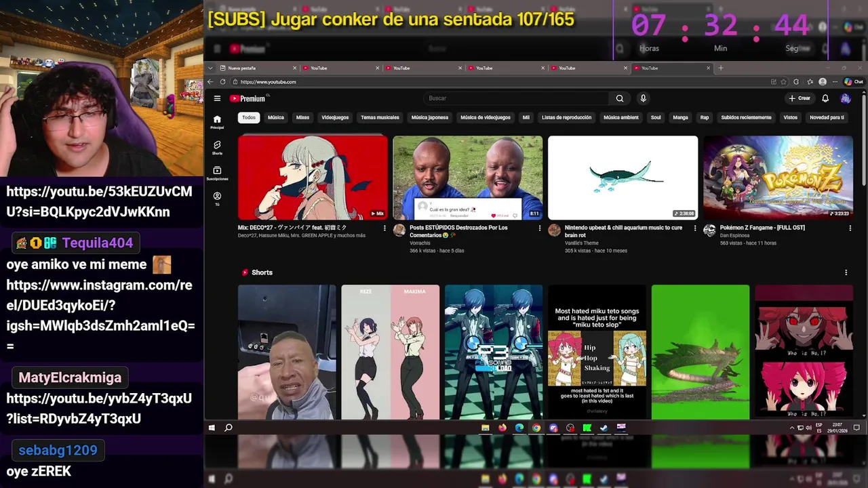The height and width of the screenshot is (488, 868).
Task: Launch Microsoft Edge from the taskbar
Action: tap(519, 428)
